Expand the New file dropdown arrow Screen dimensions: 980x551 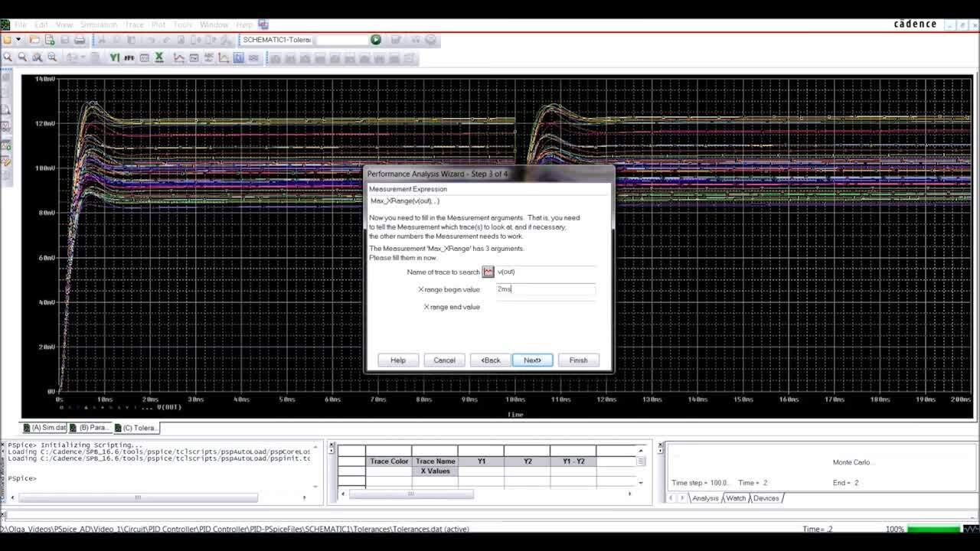[18, 40]
